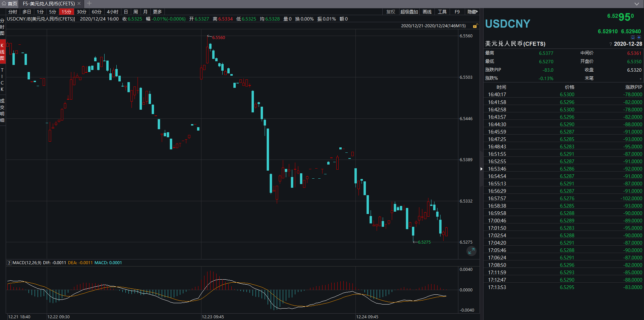
Task: Open the TICK side tab
Action: [x=2, y=80]
